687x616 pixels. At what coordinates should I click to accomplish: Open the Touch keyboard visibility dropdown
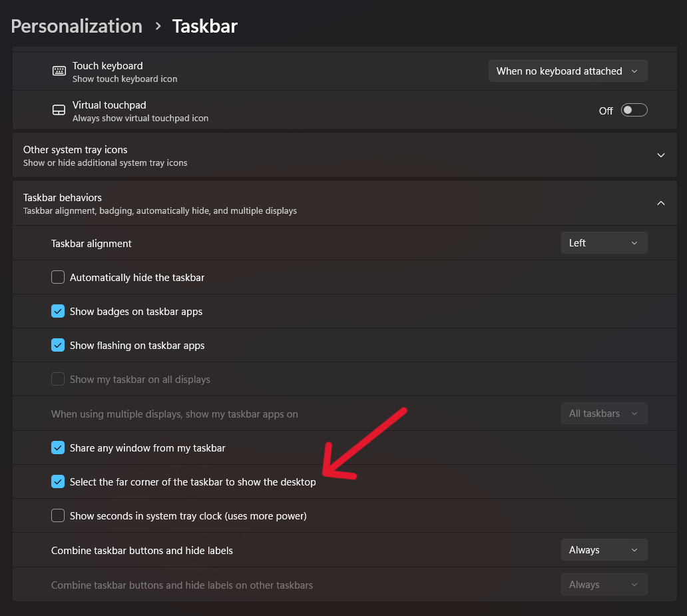[568, 71]
